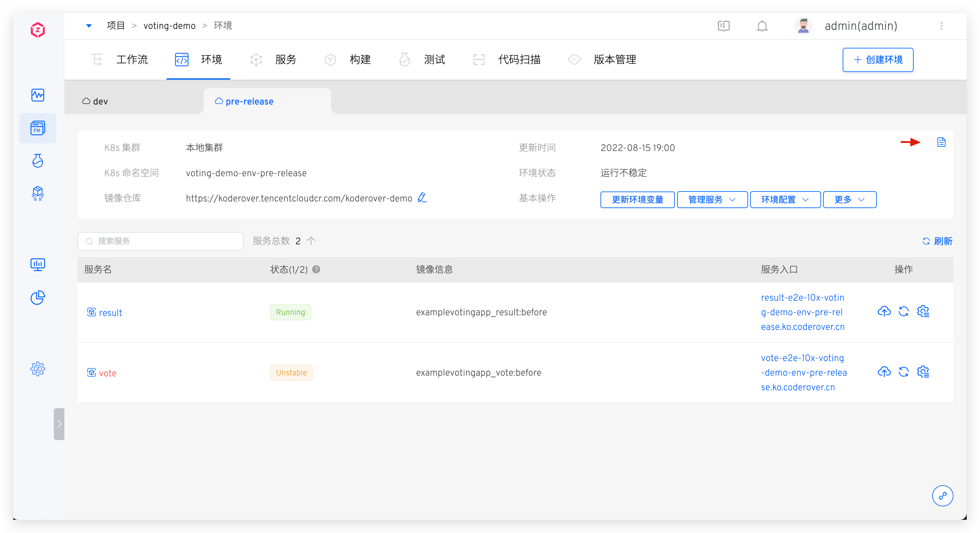Expand the 管理服务 dropdown

tap(712, 199)
